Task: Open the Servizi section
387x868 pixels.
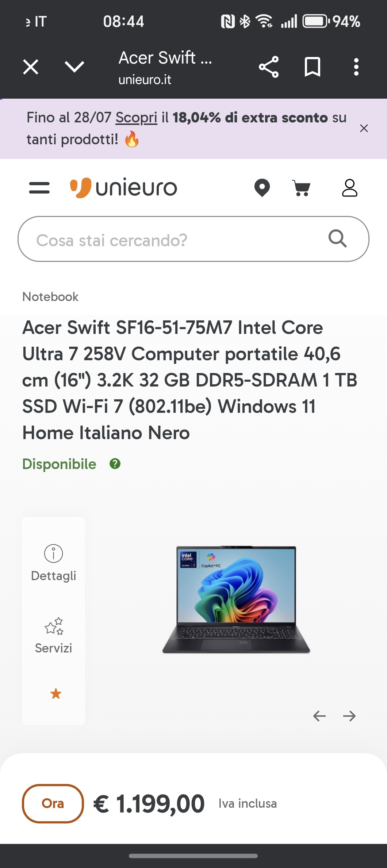Action: click(54, 636)
